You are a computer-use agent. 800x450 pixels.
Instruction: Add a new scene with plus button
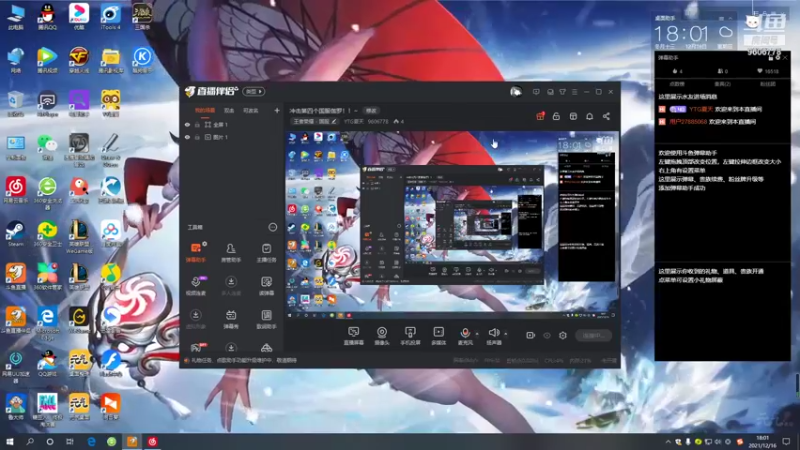[277, 110]
